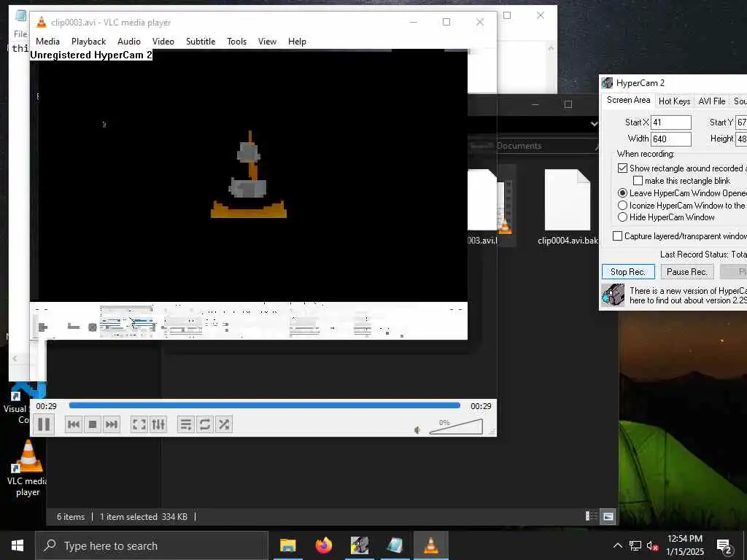Open the Audio menu in VLC
Screen dimensions: 747x560
pyautogui.click(x=129, y=42)
